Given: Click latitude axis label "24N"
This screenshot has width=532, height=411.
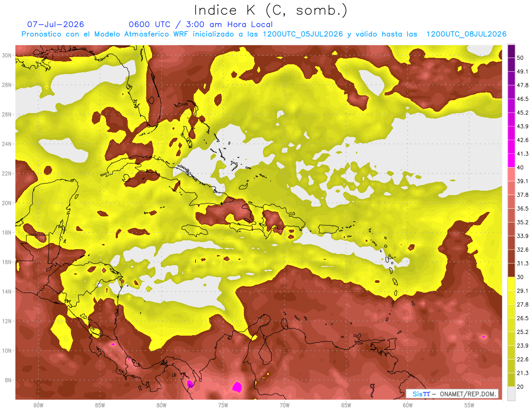Looking at the screenshot, I should 8,144.
